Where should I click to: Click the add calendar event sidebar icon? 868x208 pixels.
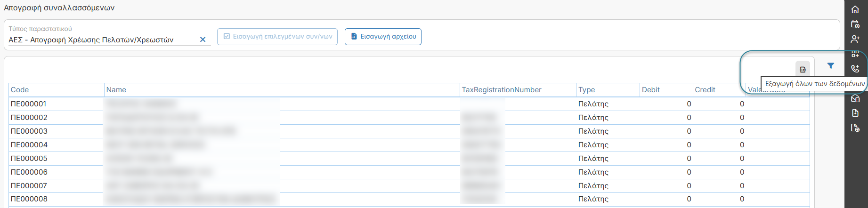pyautogui.click(x=855, y=24)
